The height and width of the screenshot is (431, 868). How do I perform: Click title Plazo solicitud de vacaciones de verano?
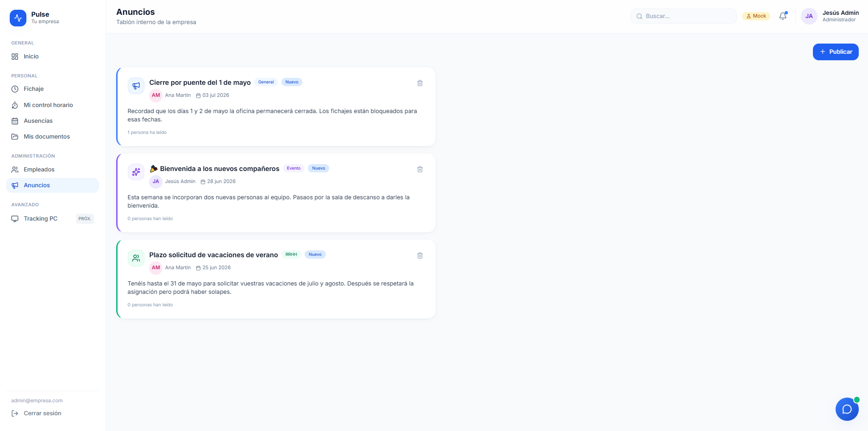[213, 255]
